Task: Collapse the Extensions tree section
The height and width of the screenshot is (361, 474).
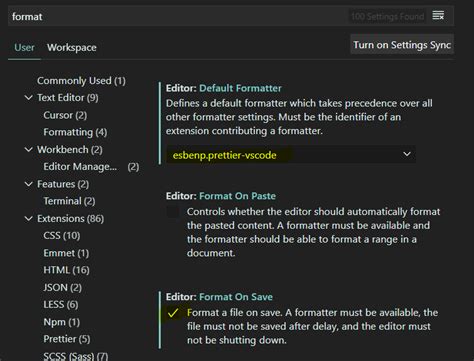Action: pos(29,219)
